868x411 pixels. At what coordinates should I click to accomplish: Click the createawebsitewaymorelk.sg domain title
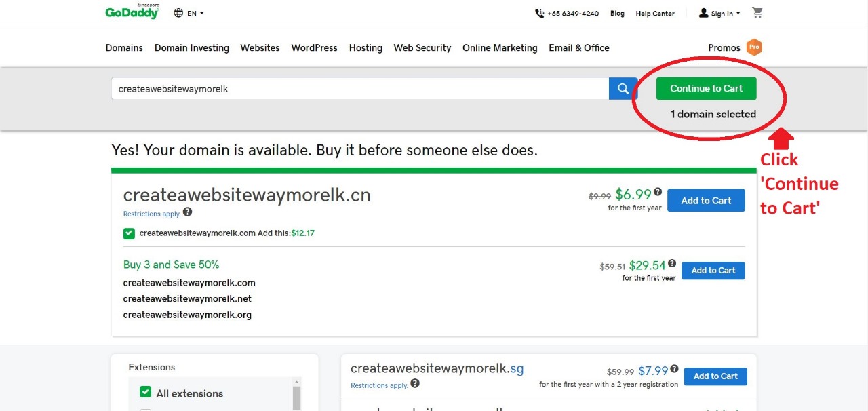click(x=437, y=369)
